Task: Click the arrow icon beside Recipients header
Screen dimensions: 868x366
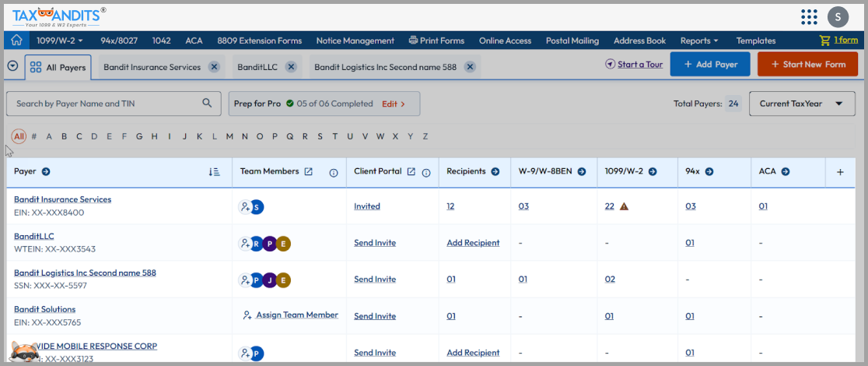Action: (495, 171)
